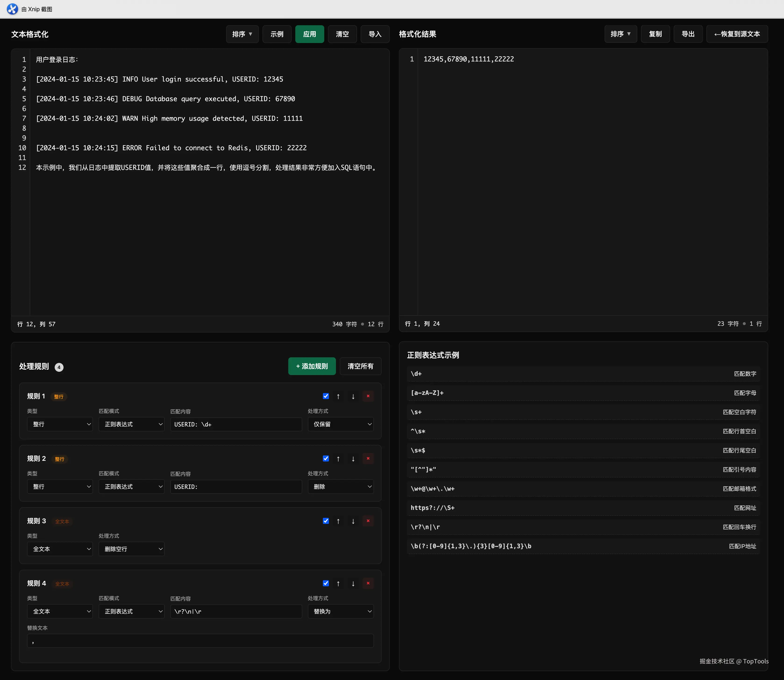
Task: Move rule 3 up with the arrow icon
Action: (x=338, y=521)
